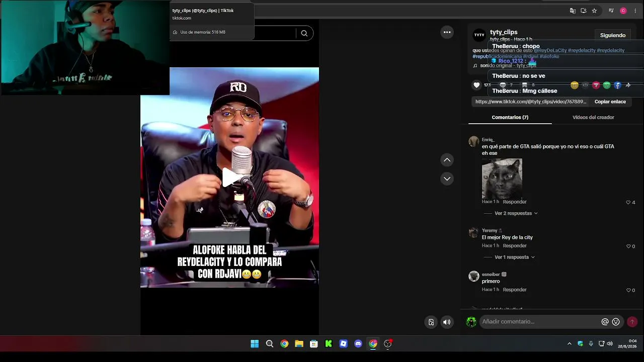This screenshot has width=644, height=362.
Task: Click the video URL link field
Action: 531,102
